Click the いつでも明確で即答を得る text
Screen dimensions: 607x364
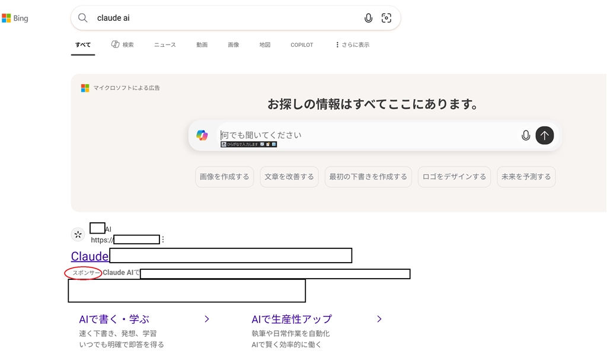click(122, 344)
